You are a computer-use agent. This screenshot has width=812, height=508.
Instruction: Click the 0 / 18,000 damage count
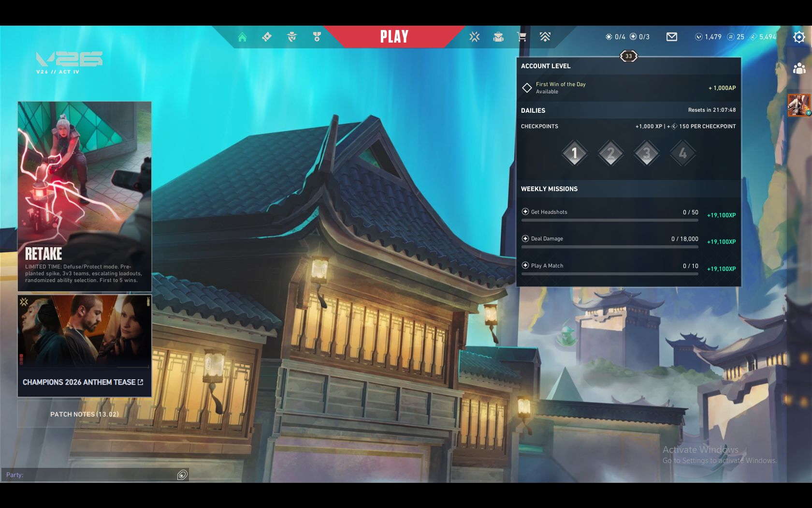tap(685, 239)
